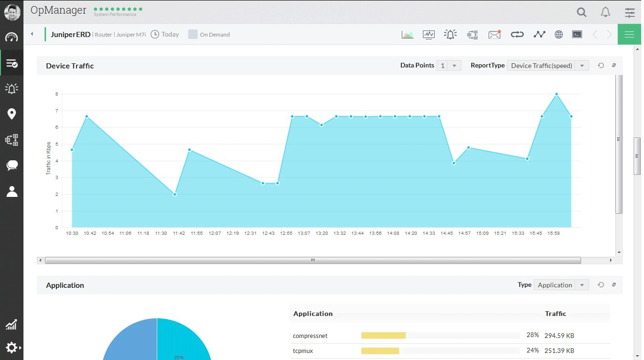Open the trace route graph icon
Screen dimensions: 644x360
click(x=539, y=34)
